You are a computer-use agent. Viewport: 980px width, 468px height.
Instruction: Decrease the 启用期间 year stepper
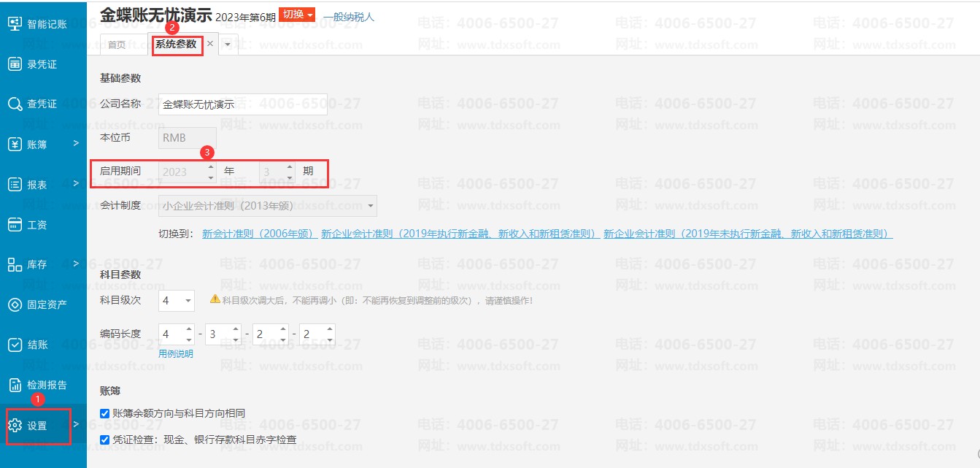211,177
